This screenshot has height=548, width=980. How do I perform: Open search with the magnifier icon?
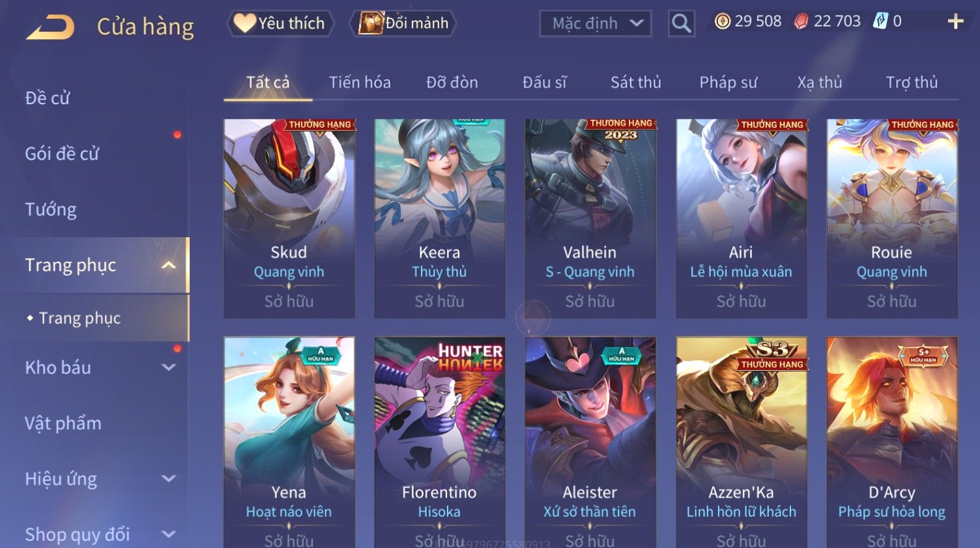pos(681,23)
